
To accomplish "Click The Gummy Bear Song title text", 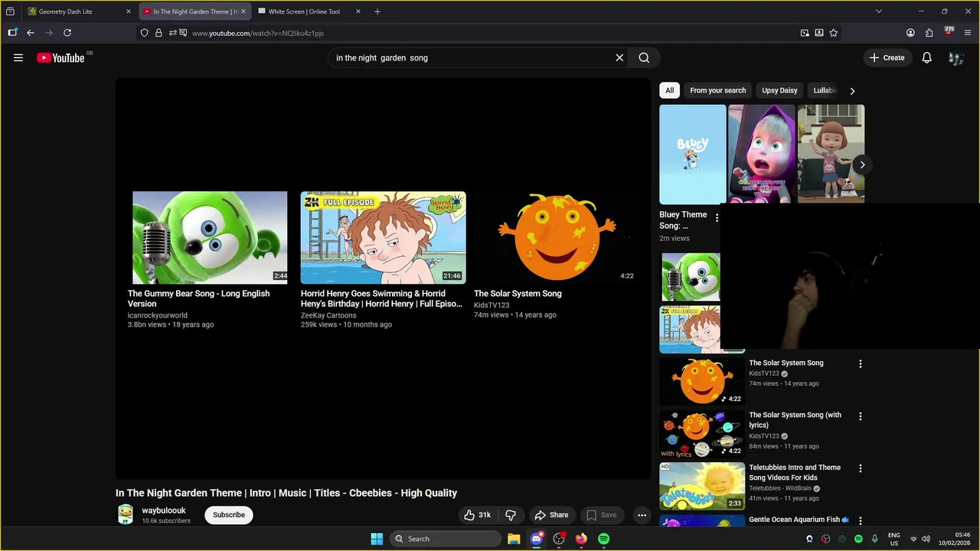I will point(198,298).
